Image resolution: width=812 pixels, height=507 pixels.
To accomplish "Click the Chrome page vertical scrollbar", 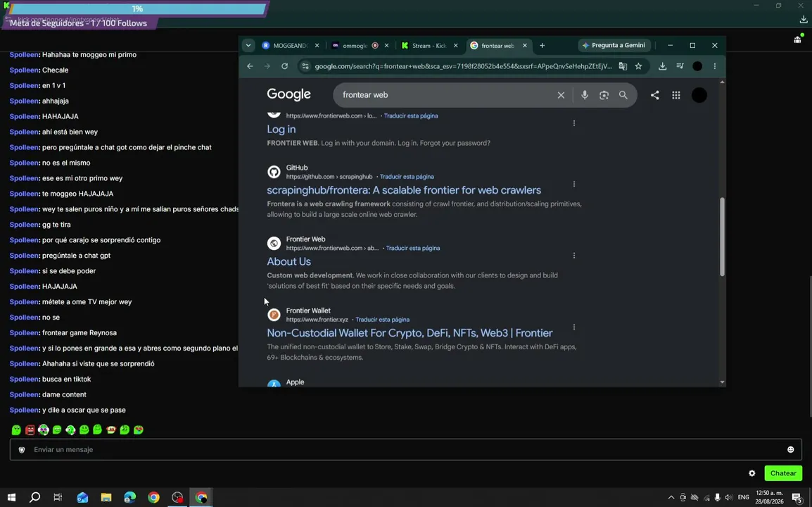I will [x=722, y=237].
